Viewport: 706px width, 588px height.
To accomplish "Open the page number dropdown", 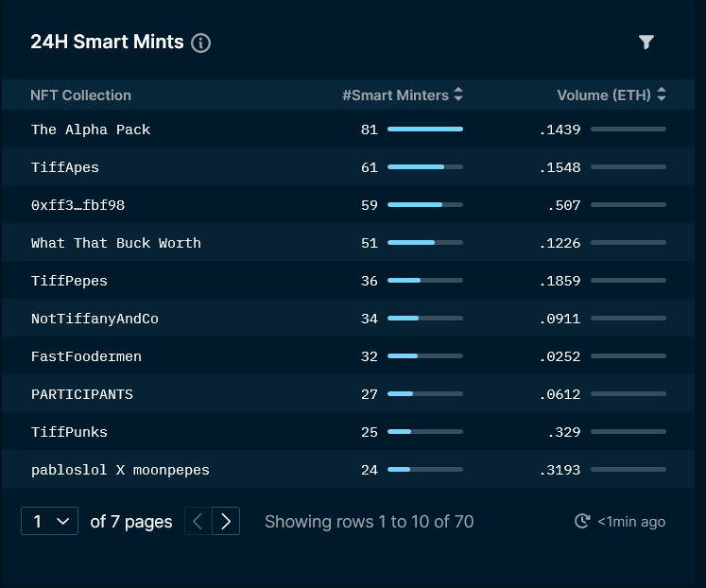I will (49, 521).
